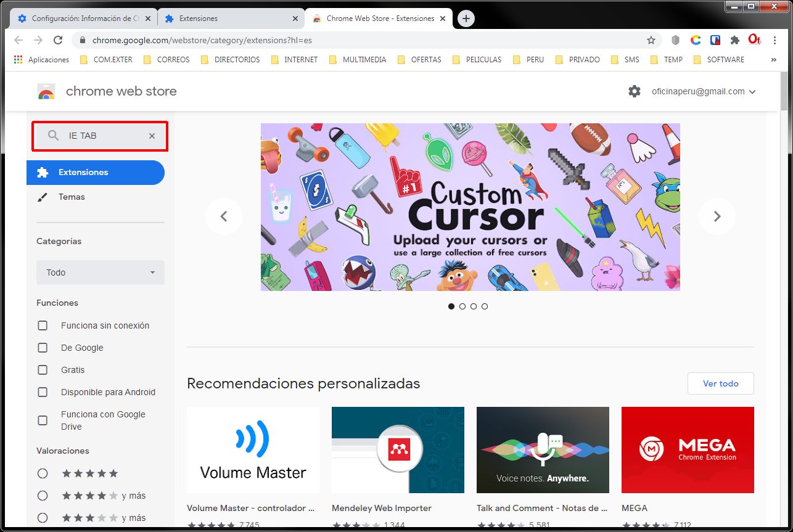
Task: Open the OFERTAS bookmarks folder
Action: (x=419, y=60)
